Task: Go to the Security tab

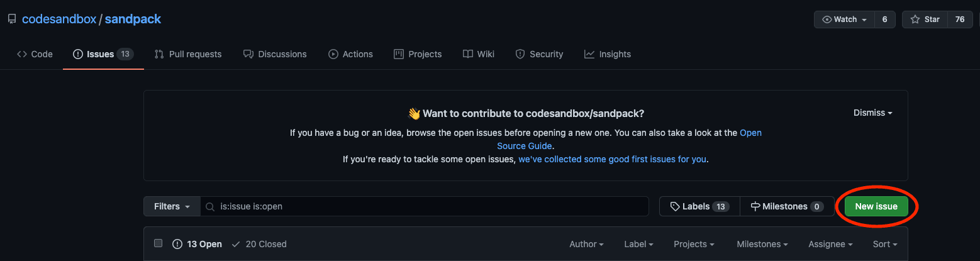Action: tap(539, 54)
